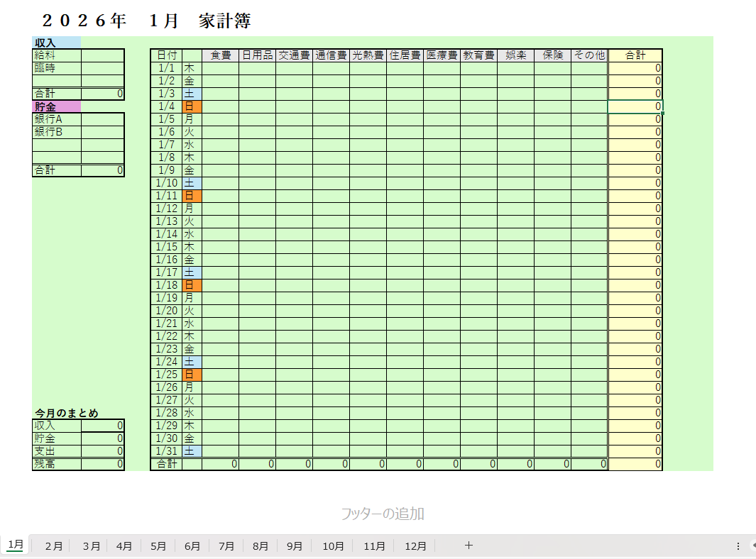Click the horizontal scroll left arrow

click(x=752, y=546)
